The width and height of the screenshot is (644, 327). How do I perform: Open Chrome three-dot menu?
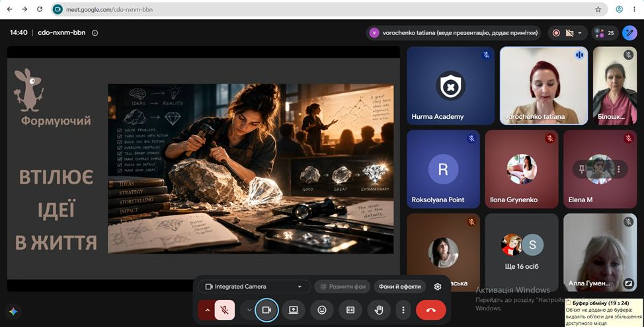tap(635, 9)
